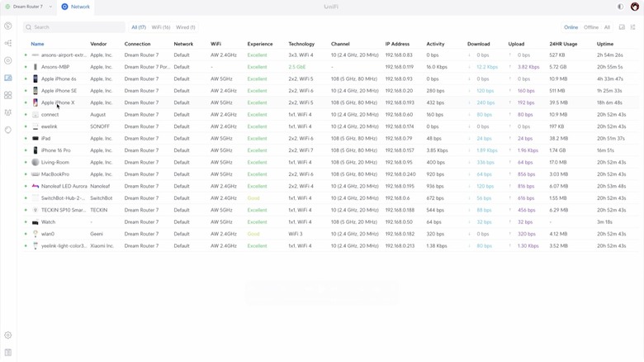Click the 2.5 GbE technology value
This screenshot has height=362, width=644.
(x=296, y=67)
